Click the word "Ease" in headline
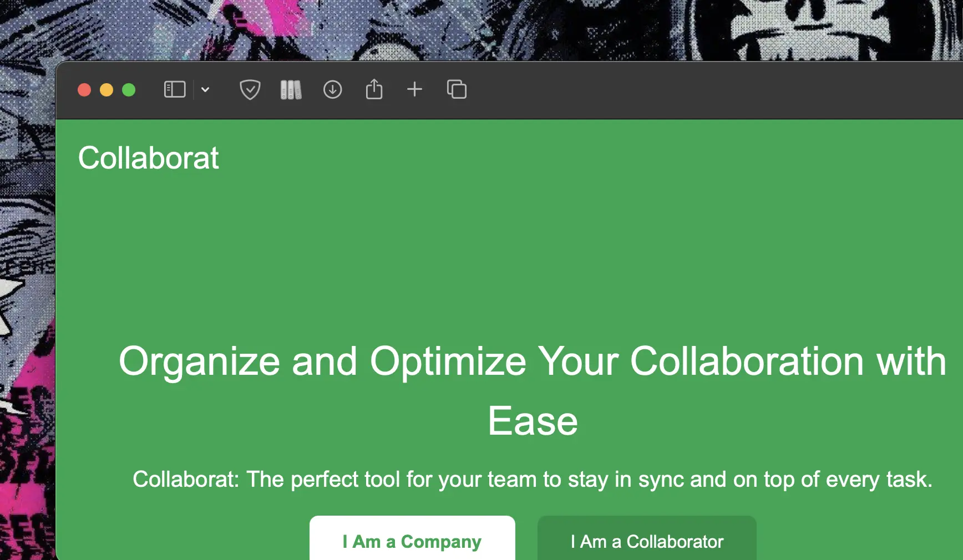 click(x=533, y=421)
